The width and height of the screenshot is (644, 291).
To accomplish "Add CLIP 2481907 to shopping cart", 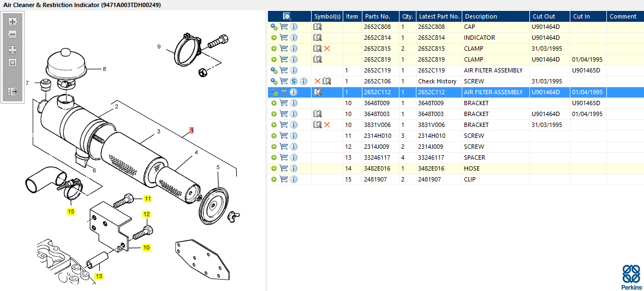I will coord(284,179).
